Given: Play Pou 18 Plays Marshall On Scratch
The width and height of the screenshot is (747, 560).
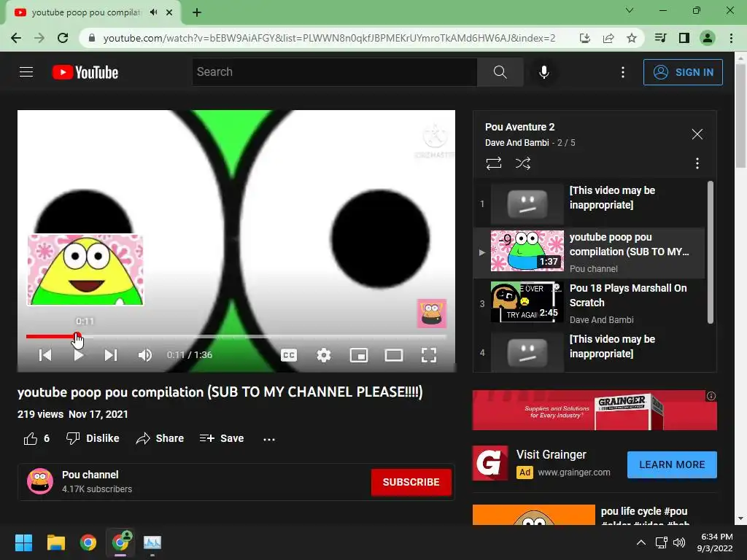Looking at the screenshot, I should (x=589, y=303).
